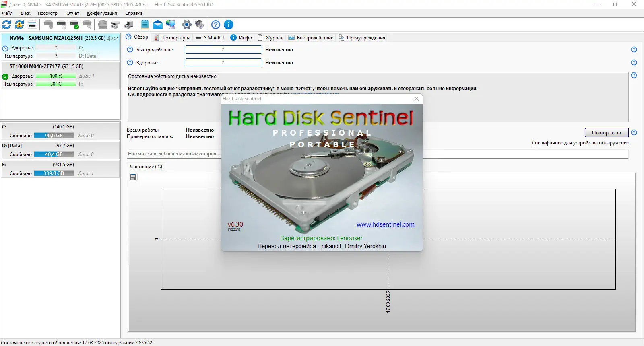Click the 30 °C temperature bar
The image size is (644, 346).
tap(56, 84)
